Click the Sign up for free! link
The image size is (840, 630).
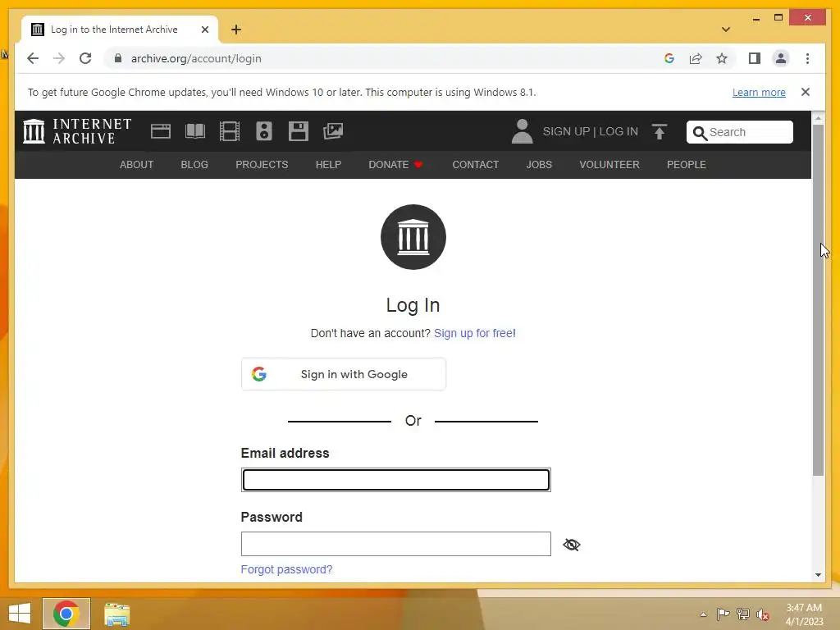pyautogui.click(x=475, y=333)
